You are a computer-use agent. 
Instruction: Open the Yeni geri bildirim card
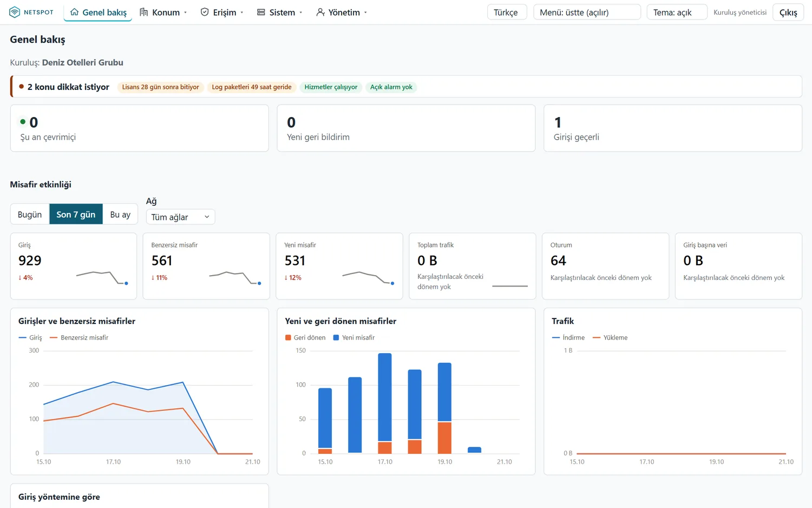tap(406, 128)
